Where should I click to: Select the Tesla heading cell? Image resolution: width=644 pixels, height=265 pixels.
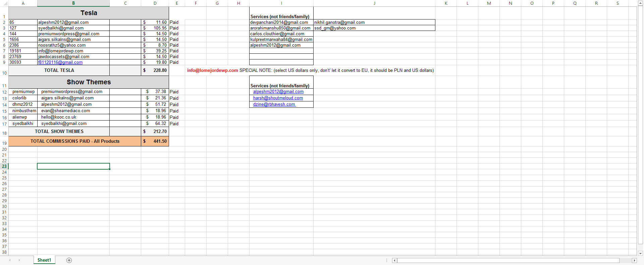pyautogui.click(x=89, y=13)
